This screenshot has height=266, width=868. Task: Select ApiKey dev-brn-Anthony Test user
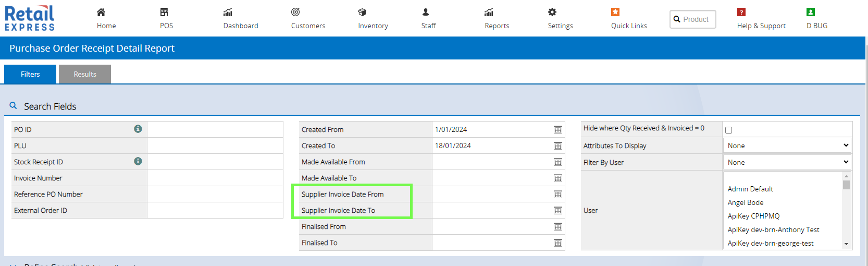tap(773, 229)
